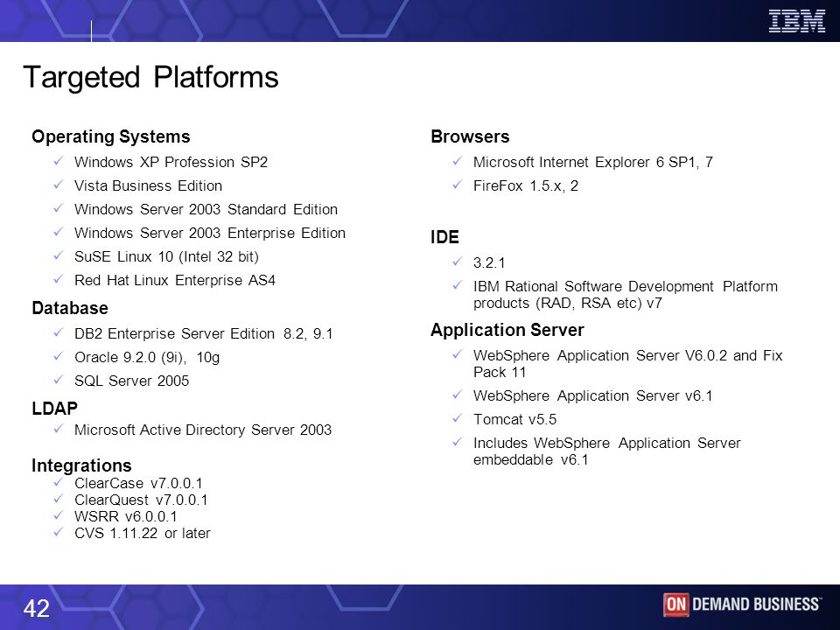This screenshot has width=840, height=630.
Task: Select the Integrations heading
Action: click(x=81, y=465)
